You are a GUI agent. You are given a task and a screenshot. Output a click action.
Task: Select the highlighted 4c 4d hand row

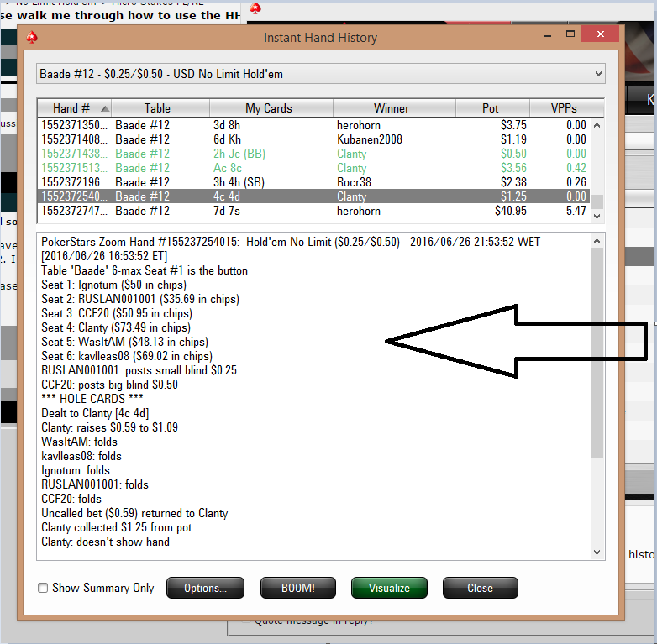pos(313,196)
